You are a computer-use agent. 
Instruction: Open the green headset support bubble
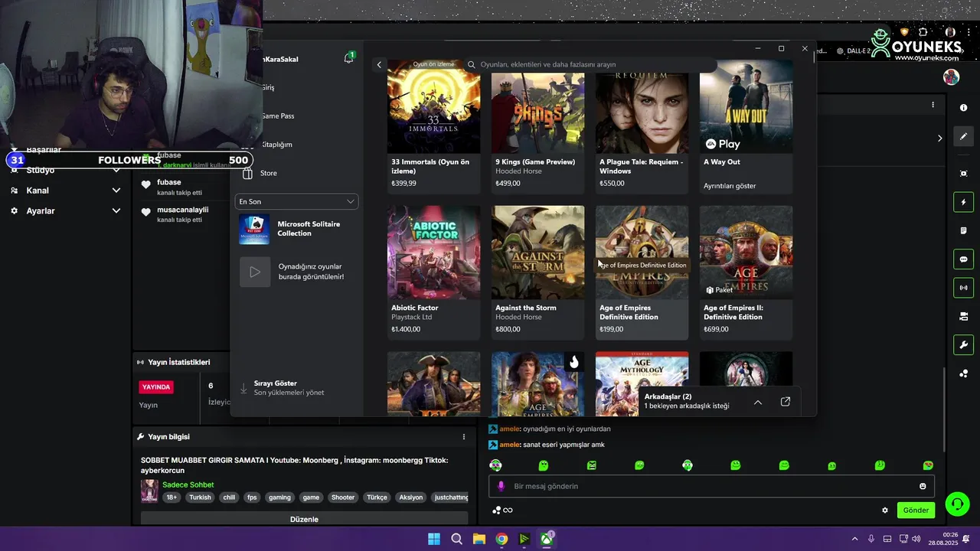tap(957, 504)
